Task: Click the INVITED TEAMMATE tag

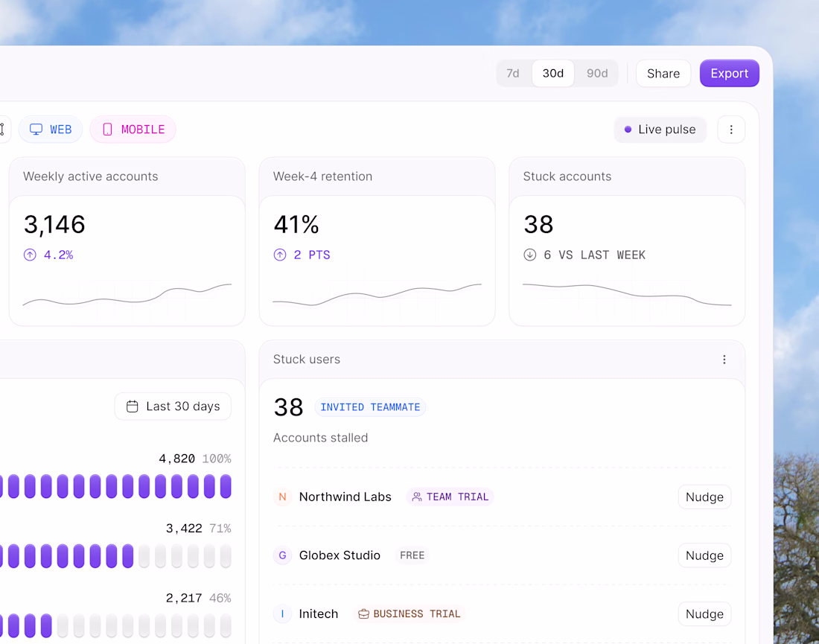Action: [370, 407]
